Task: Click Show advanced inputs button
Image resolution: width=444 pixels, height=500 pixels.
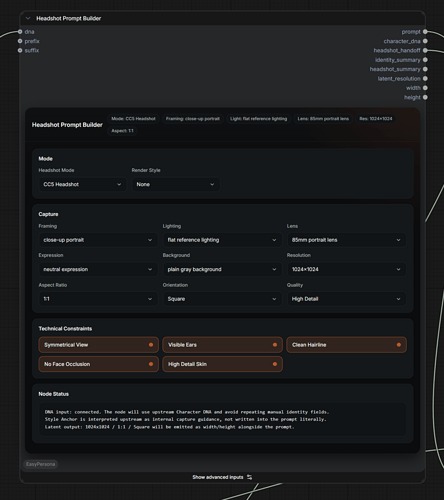Action: click(222, 477)
